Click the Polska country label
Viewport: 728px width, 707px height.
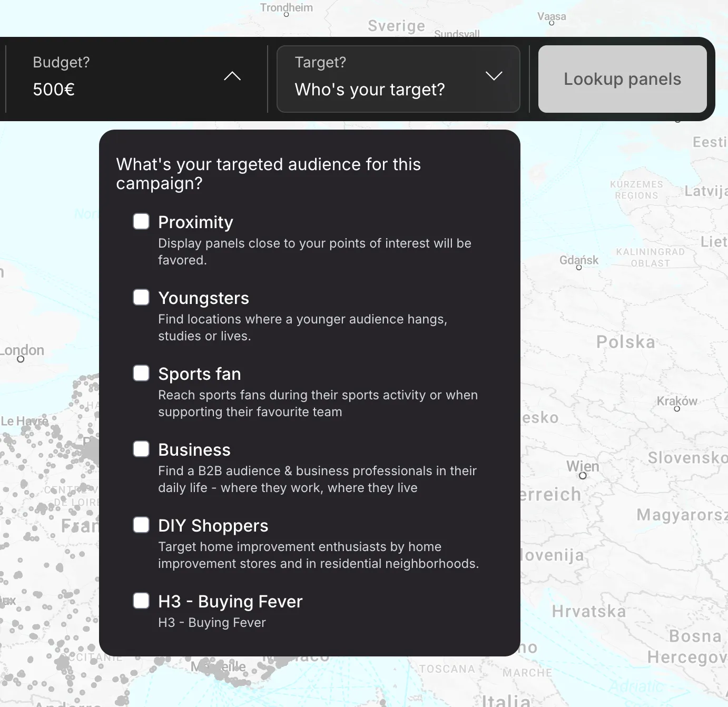pyautogui.click(x=626, y=342)
